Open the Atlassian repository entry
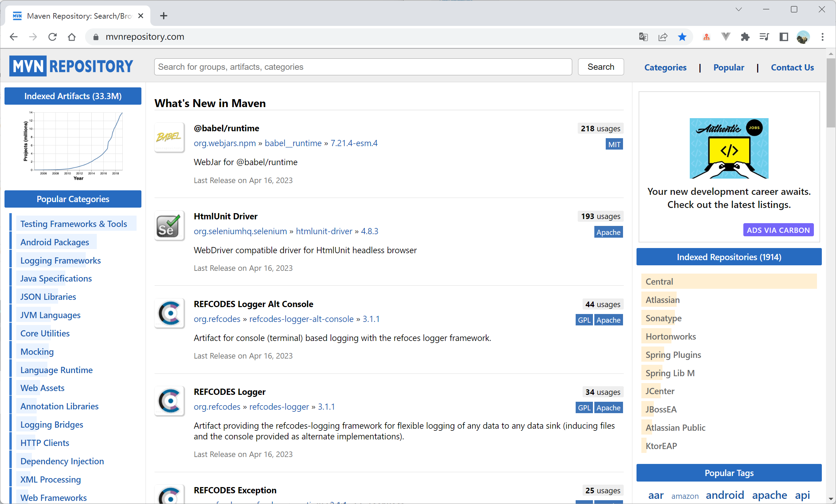This screenshot has width=836, height=504. pos(662,300)
